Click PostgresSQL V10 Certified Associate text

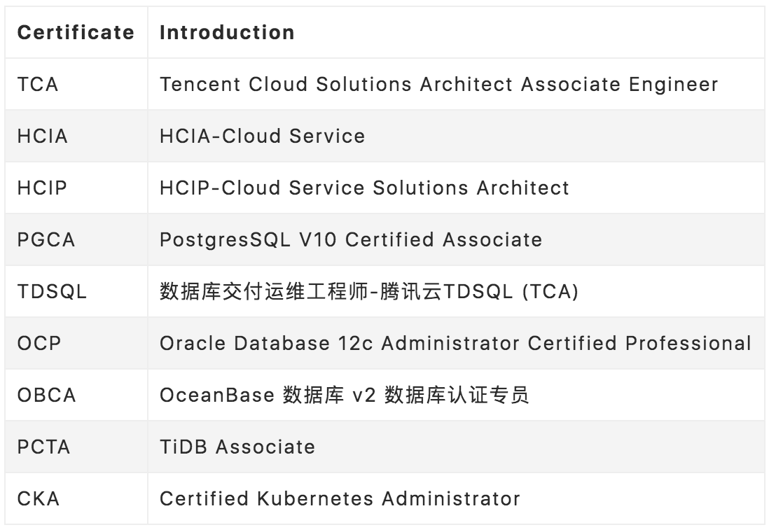(x=351, y=239)
